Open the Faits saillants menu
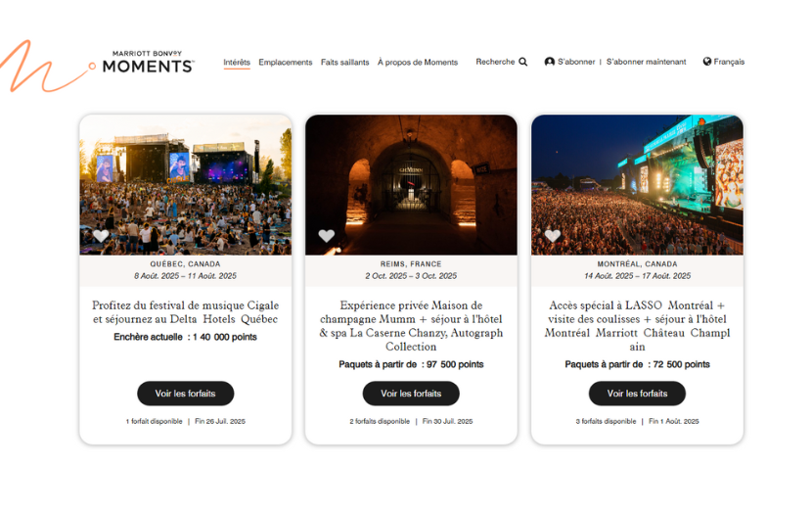The height and width of the screenshot is (515, 812). [345, 63]
